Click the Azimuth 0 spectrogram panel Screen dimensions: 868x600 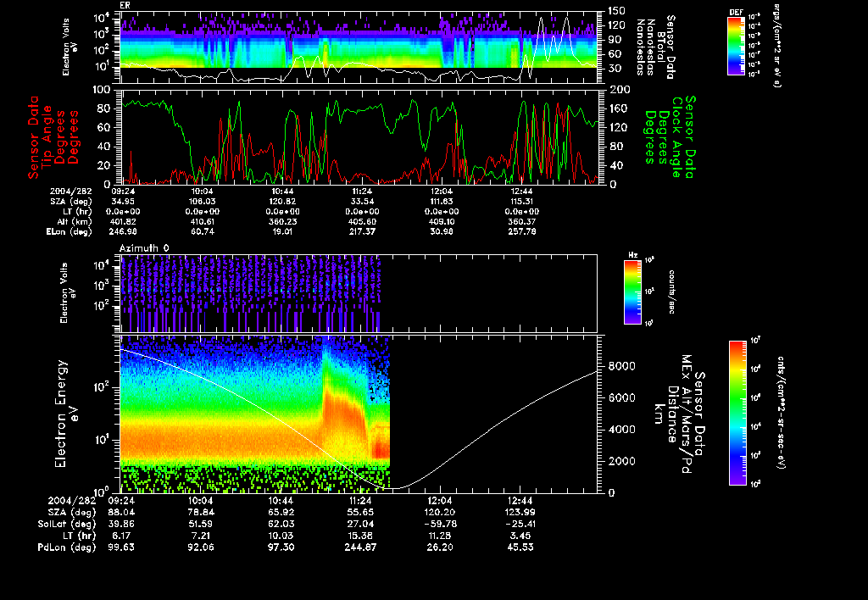(359, 293)
